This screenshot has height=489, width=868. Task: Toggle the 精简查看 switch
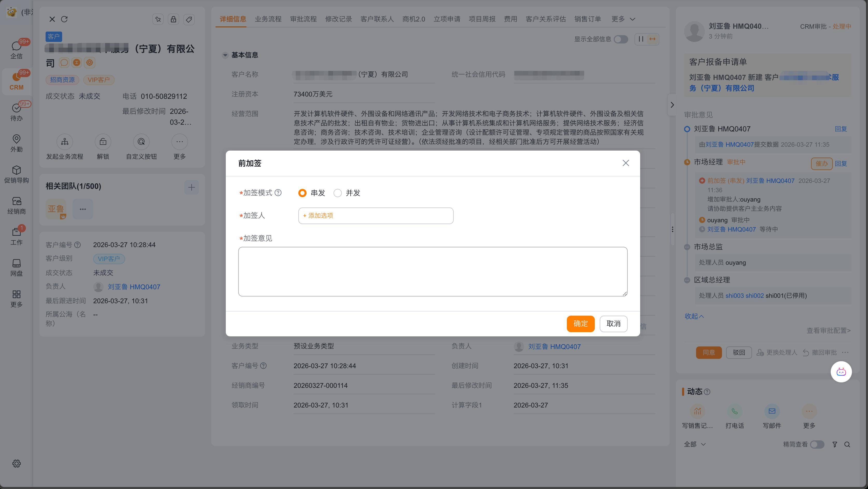pyautogui.click(x=817, y=444)
